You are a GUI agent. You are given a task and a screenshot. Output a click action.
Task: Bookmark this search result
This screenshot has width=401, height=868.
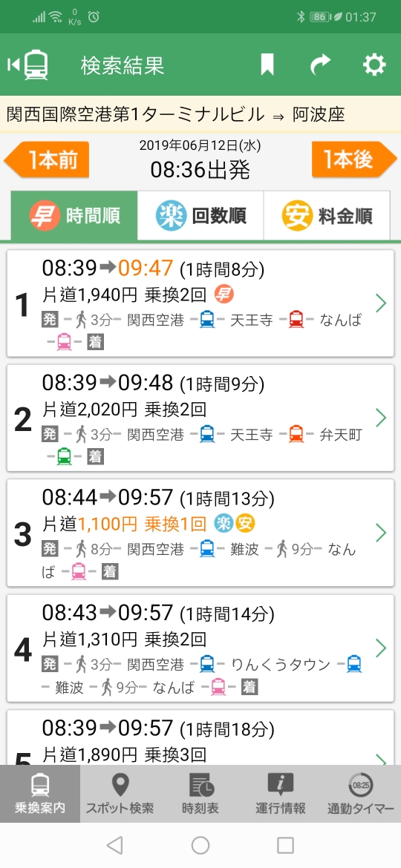[267, 65]
